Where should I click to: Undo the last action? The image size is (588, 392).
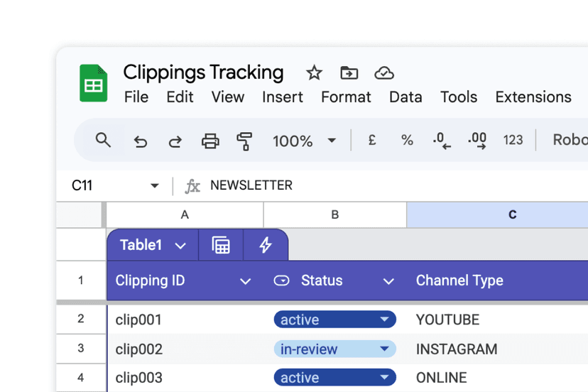pyautogui.click(x=141, y=141)
